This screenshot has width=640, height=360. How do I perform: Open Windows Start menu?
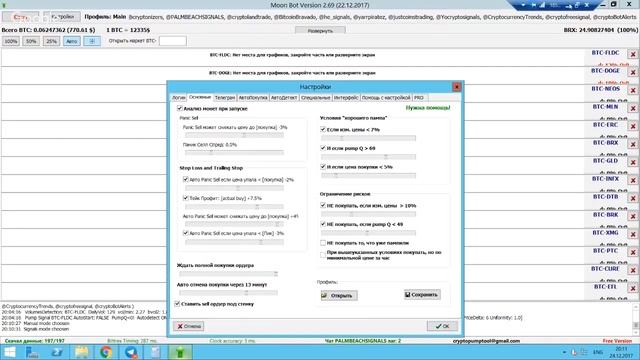point(9,352)
